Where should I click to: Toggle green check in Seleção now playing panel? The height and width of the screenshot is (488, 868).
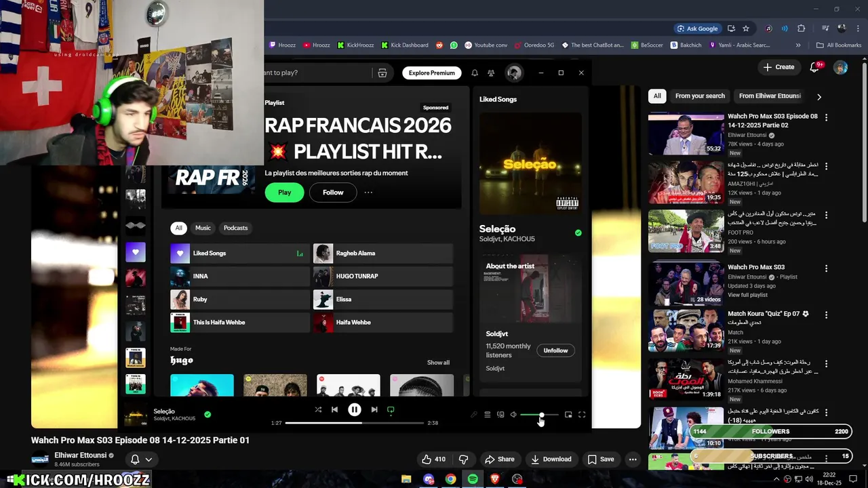click(578, 232)
